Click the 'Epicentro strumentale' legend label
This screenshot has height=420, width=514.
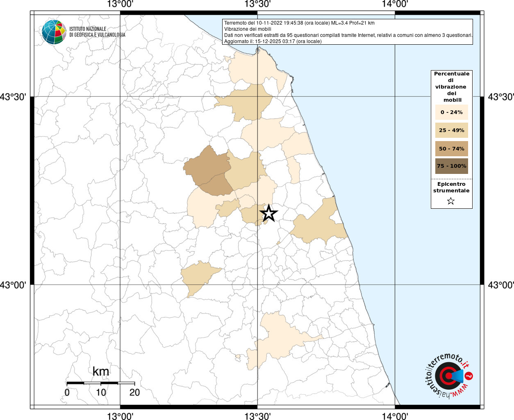pos(451,187)
